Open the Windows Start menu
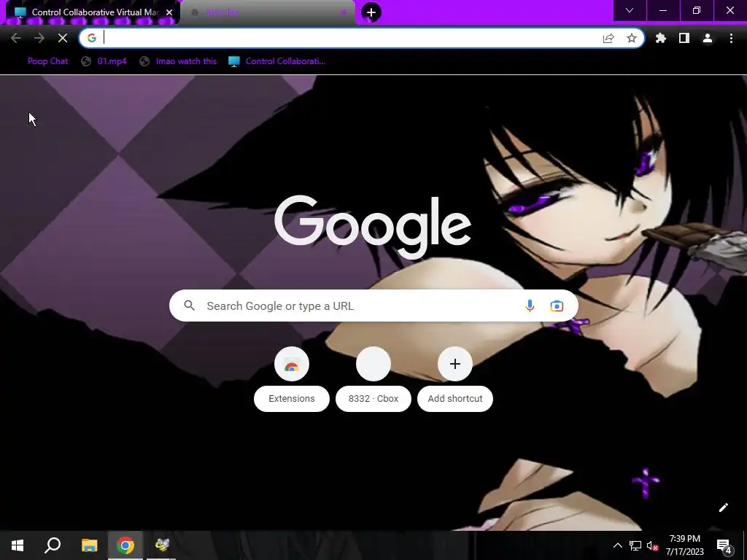747x560 pixels. (x=18, y=545)
